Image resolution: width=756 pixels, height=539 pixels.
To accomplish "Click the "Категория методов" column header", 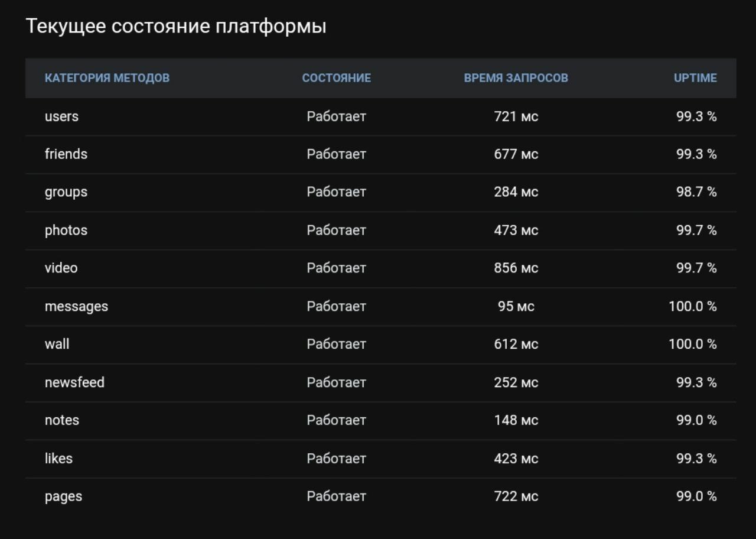I will pyautogui.click(x=107, y=78).
